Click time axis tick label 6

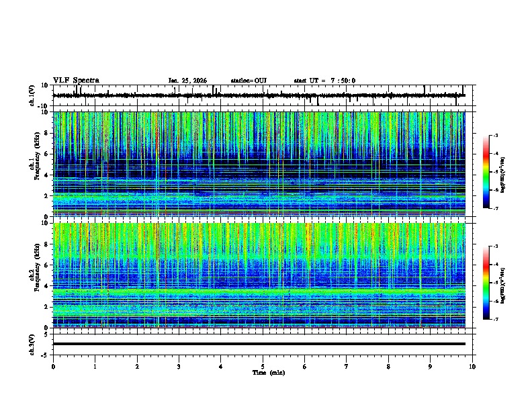pos(305,367)
